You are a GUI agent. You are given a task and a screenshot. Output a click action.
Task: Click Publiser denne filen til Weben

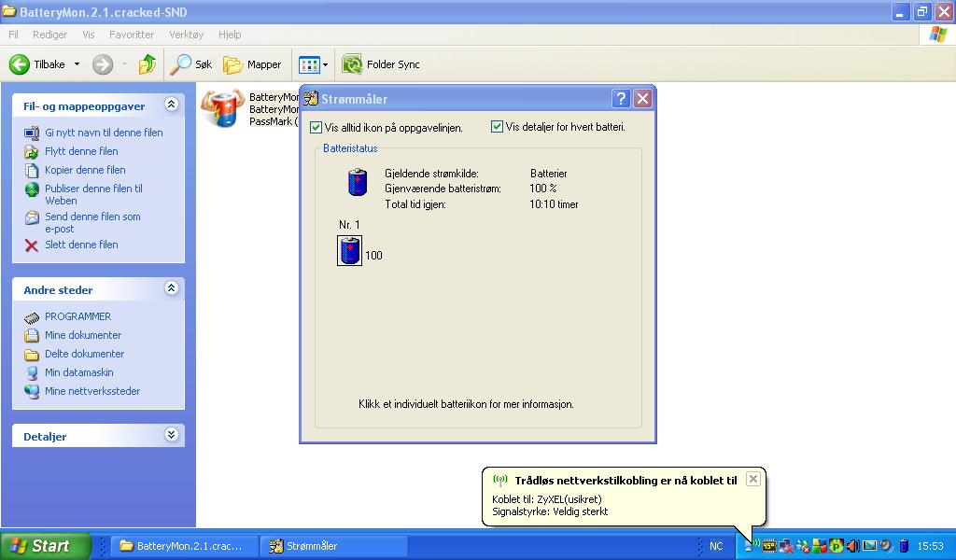93,194
